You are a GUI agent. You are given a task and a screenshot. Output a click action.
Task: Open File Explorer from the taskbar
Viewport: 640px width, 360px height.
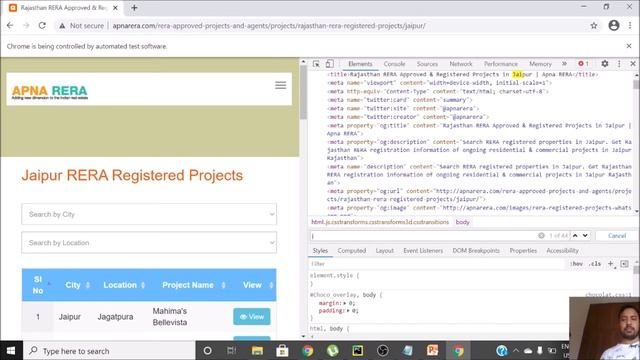(x=257, y=351)
